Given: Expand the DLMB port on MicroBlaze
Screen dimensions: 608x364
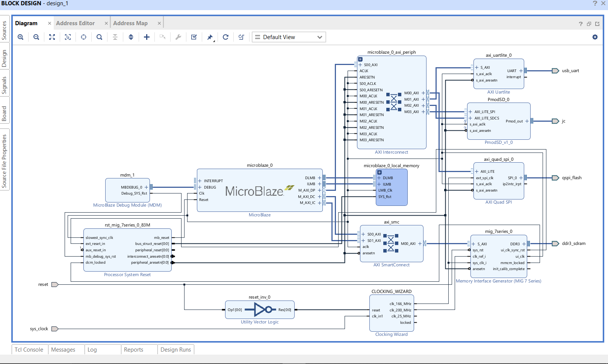Looking at the screenshot, I should pos(320,178).
